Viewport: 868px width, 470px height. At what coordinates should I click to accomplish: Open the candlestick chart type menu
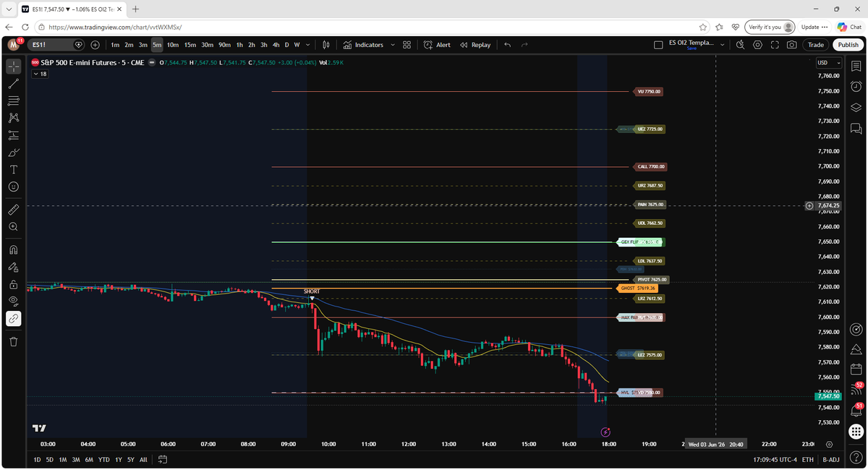pos(326,45)
